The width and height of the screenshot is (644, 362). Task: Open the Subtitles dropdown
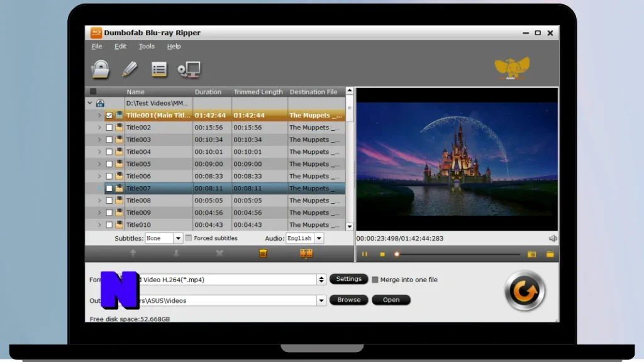pos(178,238)
